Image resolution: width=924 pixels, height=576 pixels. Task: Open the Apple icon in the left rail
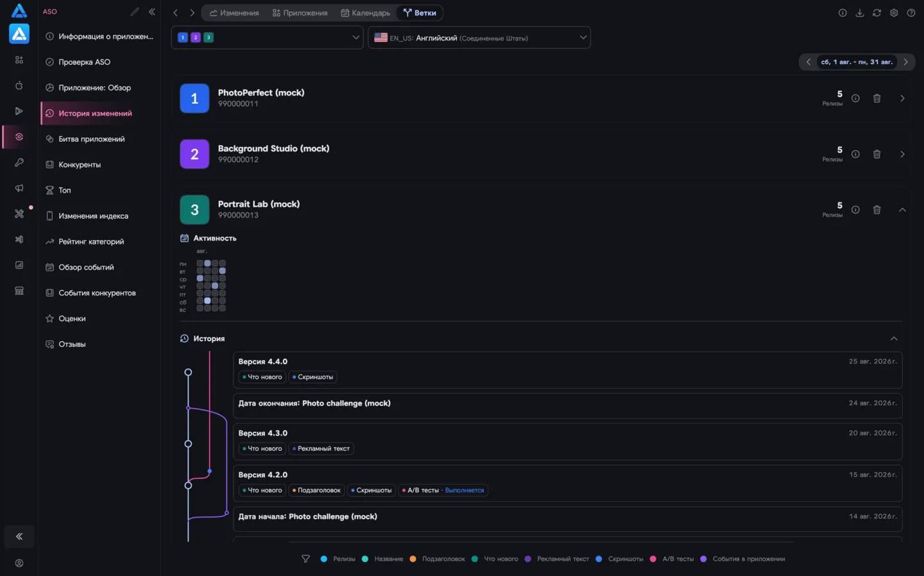click(x=19, y=85)
